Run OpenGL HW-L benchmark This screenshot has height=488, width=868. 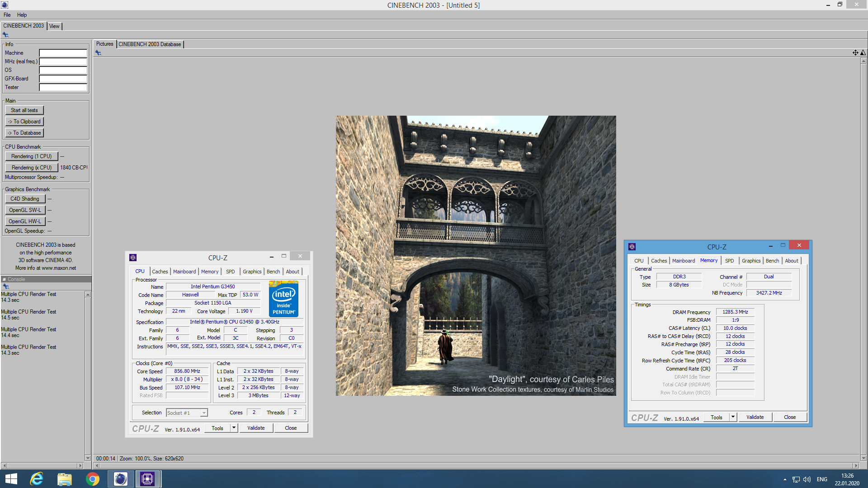click(25, 221)
